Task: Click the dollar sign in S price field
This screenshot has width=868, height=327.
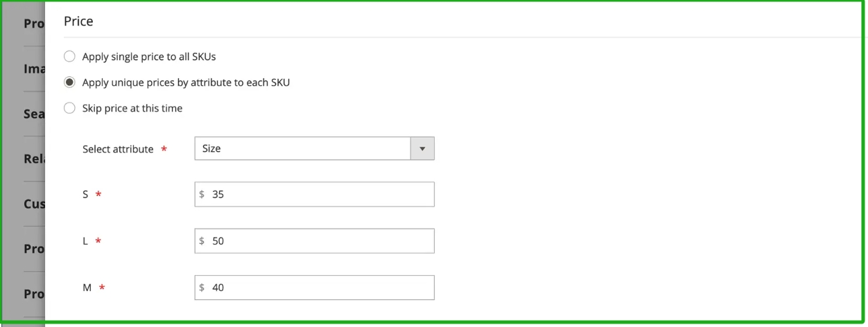Action: [202, 195]
